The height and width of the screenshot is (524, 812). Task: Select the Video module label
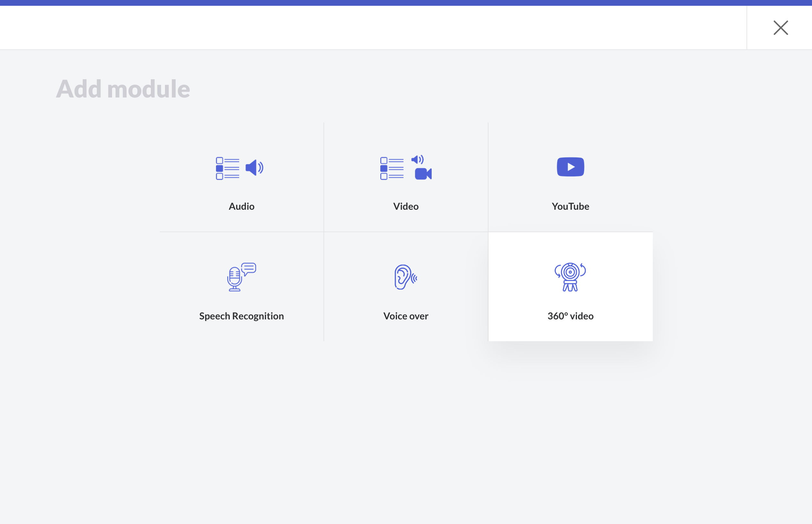(x=406, y=206)
